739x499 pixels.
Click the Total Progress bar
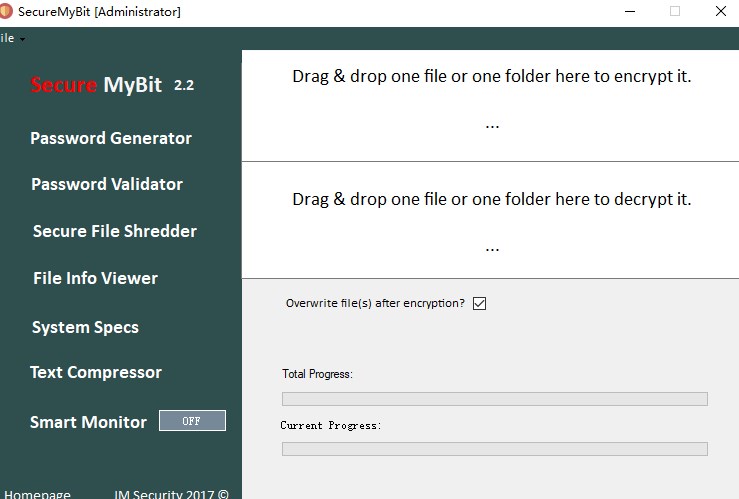(494, 399)
